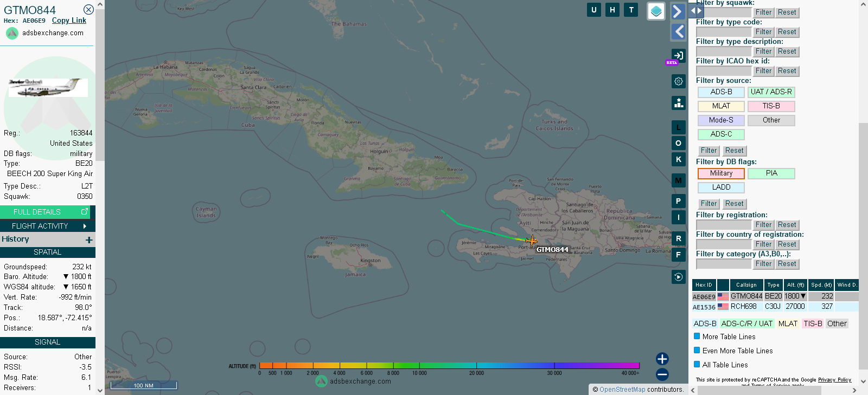Viewport: 868px width, 395px height.
Task: Toggle the TIS-B source filter
Action: coord(771,106)
